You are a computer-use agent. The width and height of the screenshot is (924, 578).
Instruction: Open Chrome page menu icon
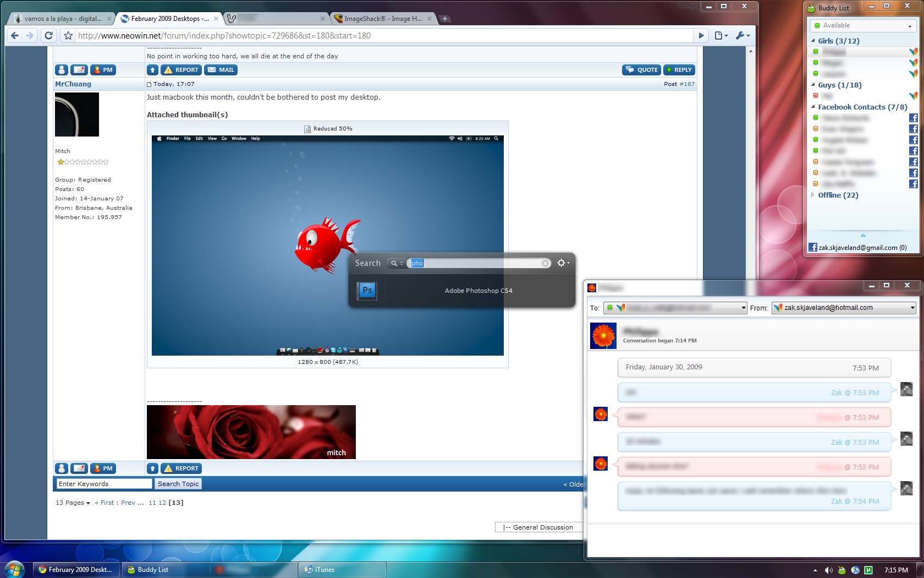tap(721, 36)
